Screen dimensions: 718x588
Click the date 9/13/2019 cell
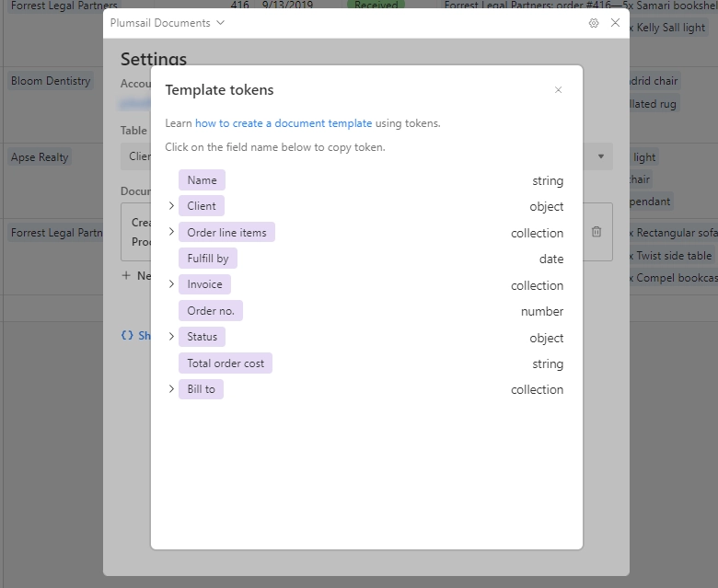(287, 5)
